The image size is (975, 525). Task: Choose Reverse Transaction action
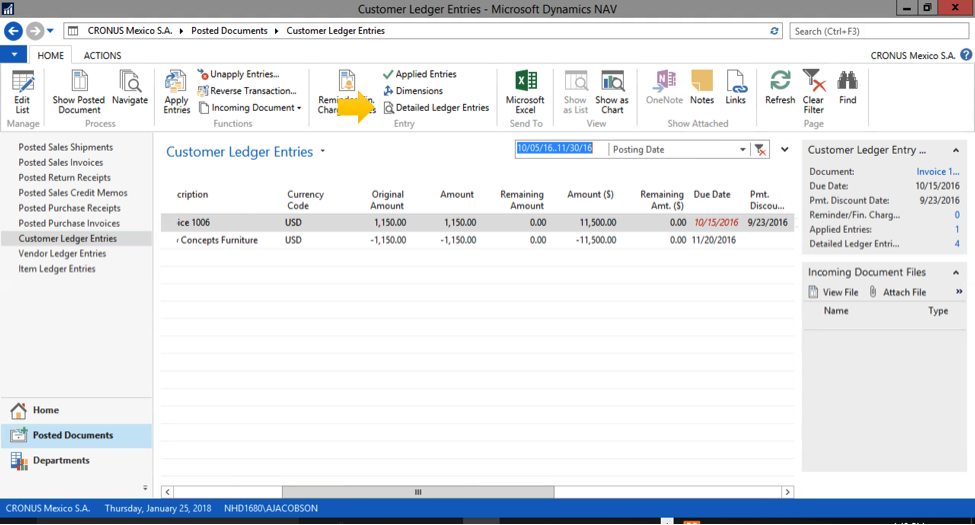coord(247,91)
